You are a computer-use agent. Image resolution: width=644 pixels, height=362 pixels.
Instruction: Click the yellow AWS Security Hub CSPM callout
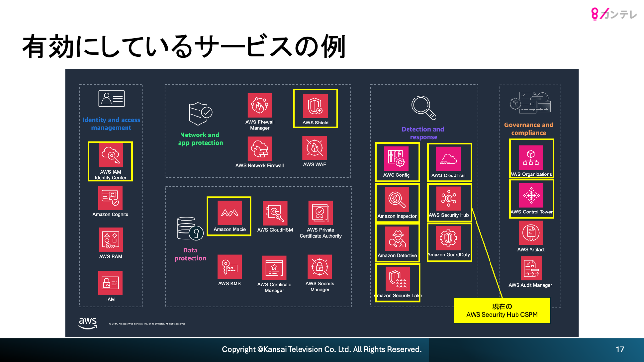(502, 310)
